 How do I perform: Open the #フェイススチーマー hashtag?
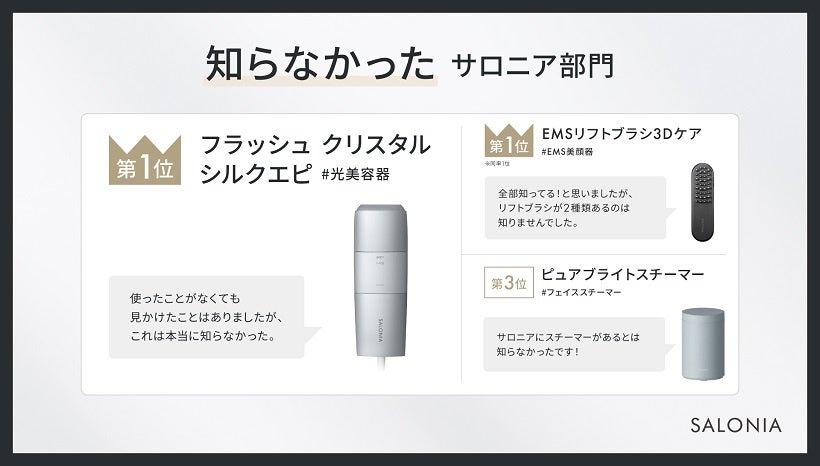581,292
